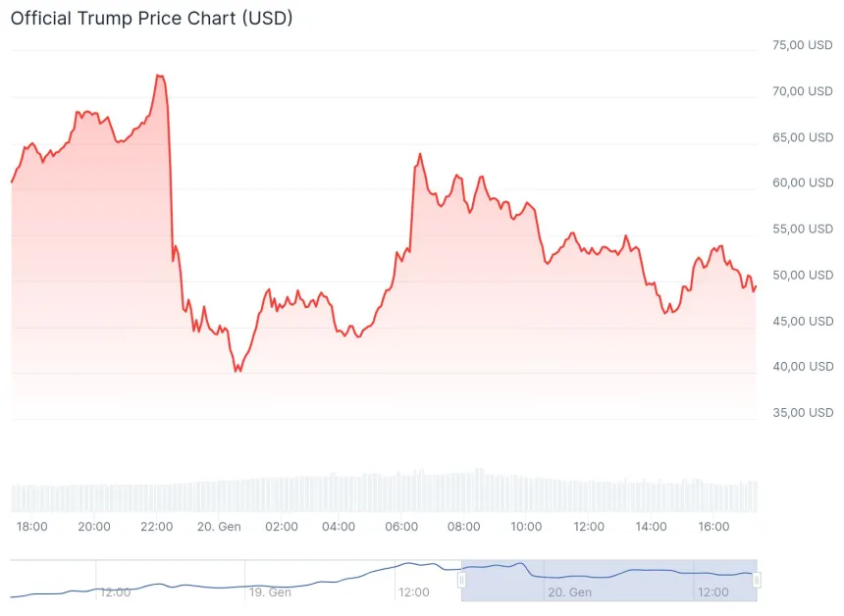Image resolution: width=844 pixels, height=616 pixels.
Task: Click the 22:00 time axis label
Action: pyautogui.click(x=157, y=527)
